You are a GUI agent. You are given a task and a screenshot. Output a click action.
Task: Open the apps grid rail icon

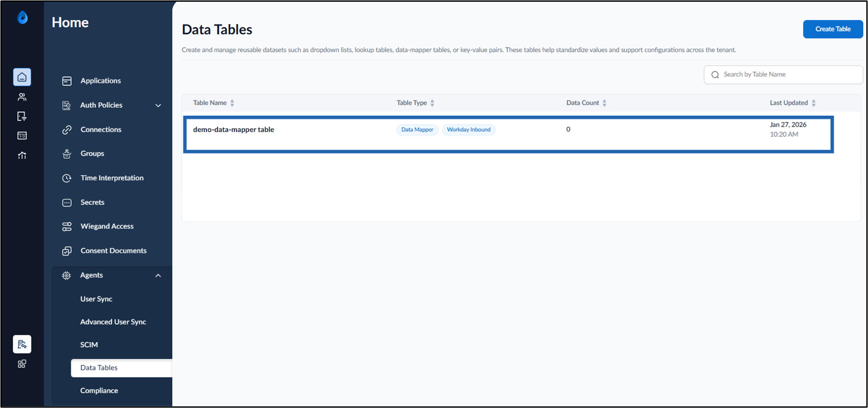pos(22,364)
